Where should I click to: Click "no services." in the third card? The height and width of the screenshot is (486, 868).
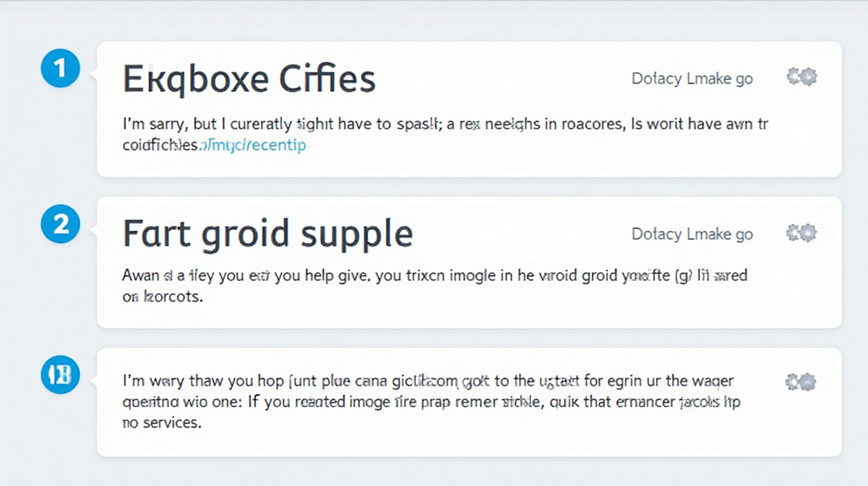(161, 423)
